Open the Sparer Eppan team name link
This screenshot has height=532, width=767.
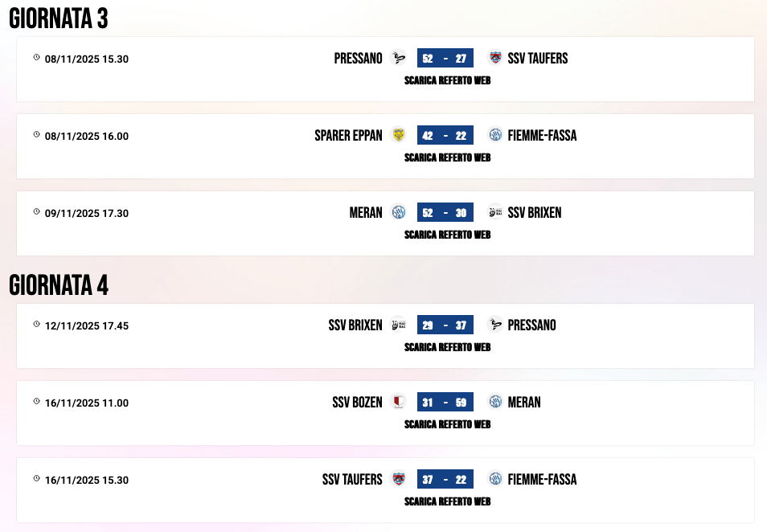[348, 135]
